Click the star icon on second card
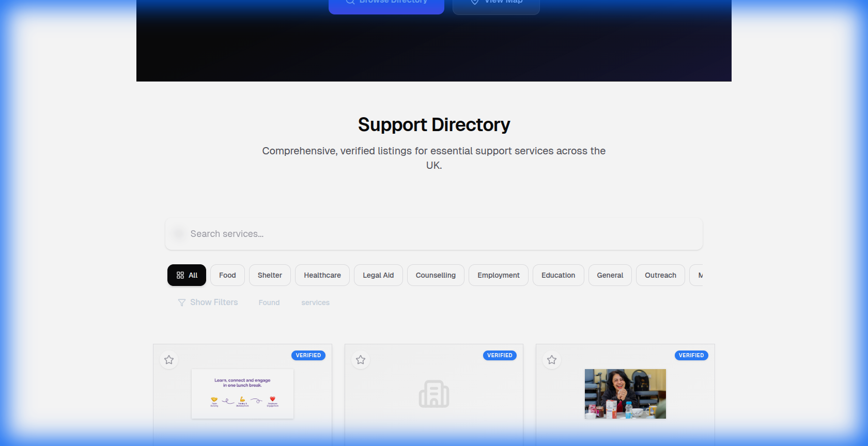This screenshot has width=868, height=446. point(361,360)
